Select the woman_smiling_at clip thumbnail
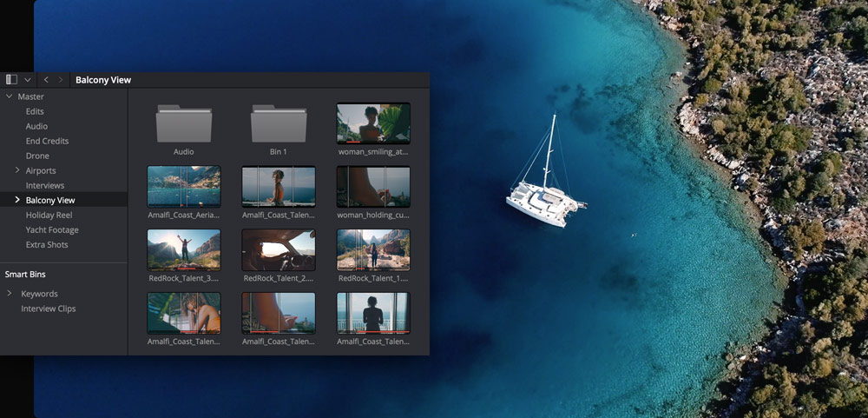This screenshot has height=418, width=868. [373, 123]
